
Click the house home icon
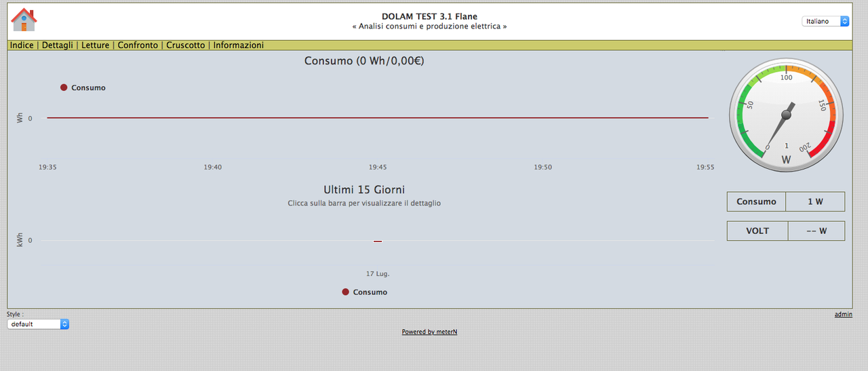(x=24, y=20)
